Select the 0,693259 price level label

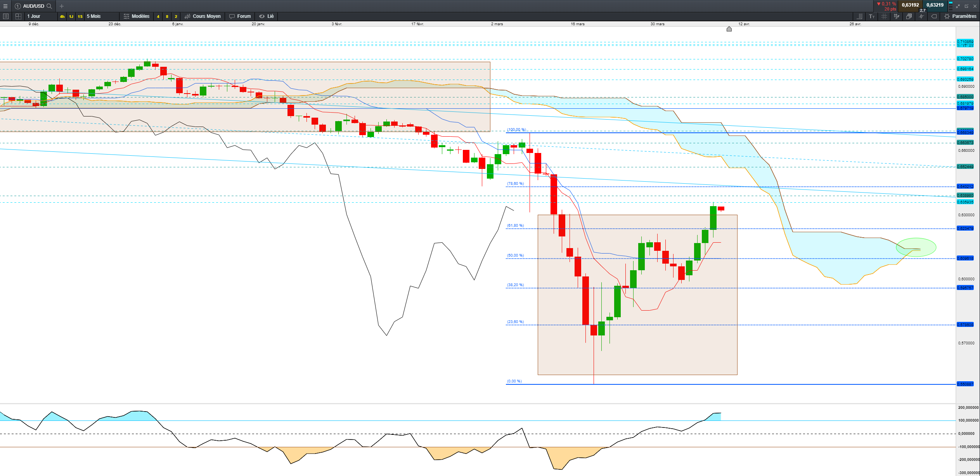click(x=965, y=80)
